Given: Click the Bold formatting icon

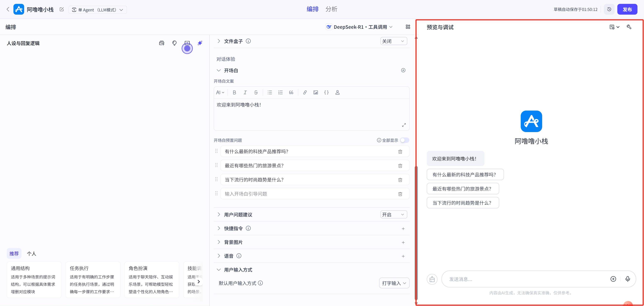Looking at the screenshot, I should 234,92.
